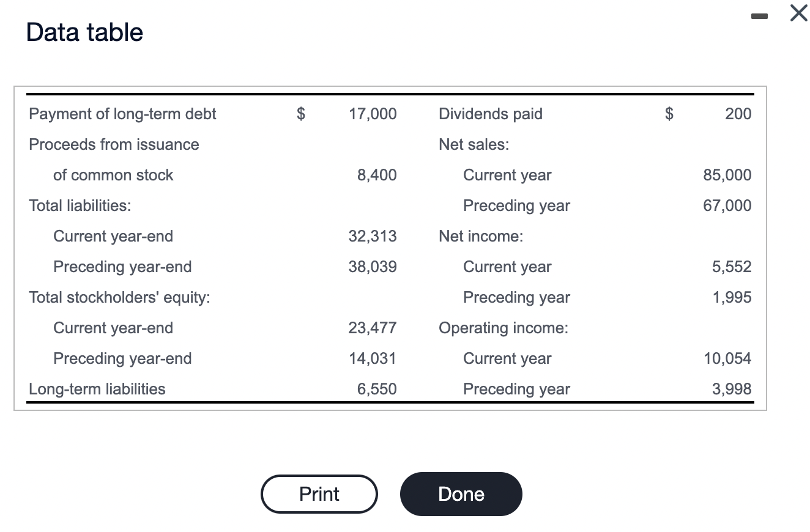Select the 17,000 payment value
This screenshot has width=810, height=532.
[374, 114]
